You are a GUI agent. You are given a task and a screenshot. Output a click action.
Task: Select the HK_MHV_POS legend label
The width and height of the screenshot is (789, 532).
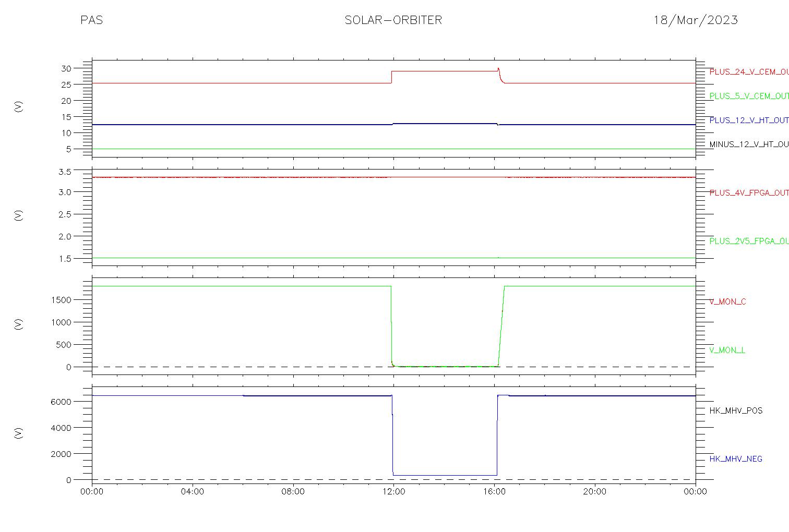coord(736,410)
